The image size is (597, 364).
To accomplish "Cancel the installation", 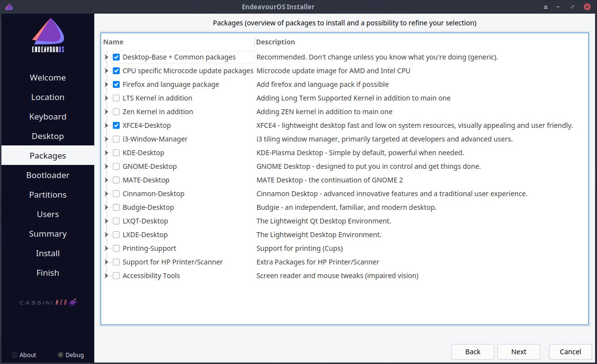I will (x=570, y=351).
